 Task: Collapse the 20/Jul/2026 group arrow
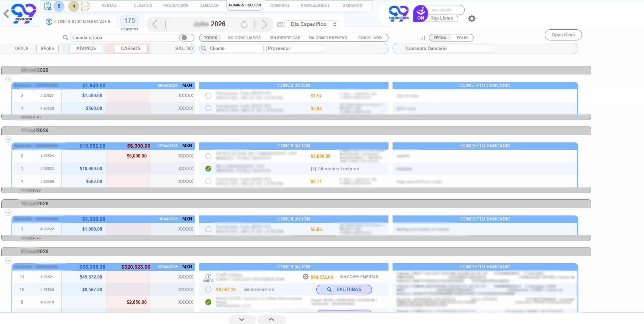(8, 79)
